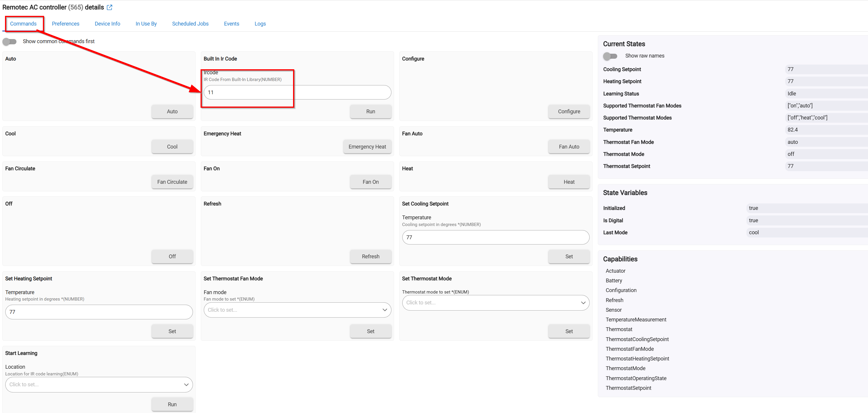Toggle Show common commands first switch

(9, 41)
